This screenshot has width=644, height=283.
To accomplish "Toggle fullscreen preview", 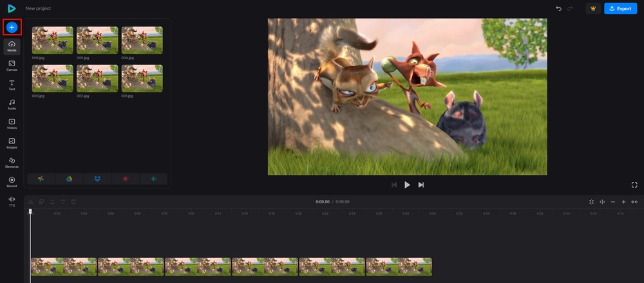I will (x=634, y=185).
